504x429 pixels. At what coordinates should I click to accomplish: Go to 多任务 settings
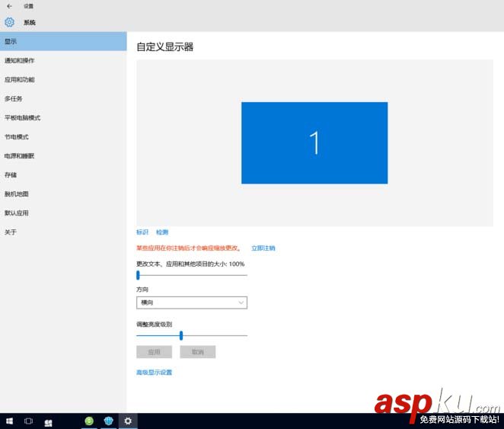[x=63, y=98]
